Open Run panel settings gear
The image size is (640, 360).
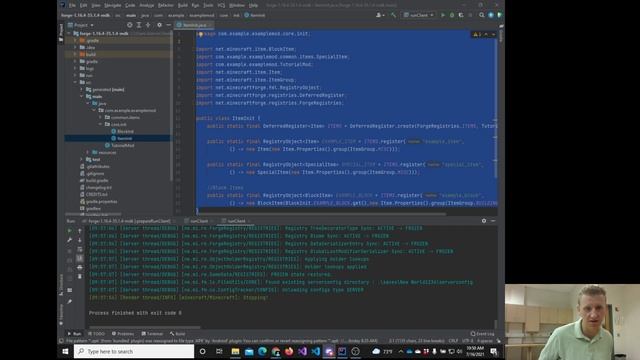click(484, 221)
